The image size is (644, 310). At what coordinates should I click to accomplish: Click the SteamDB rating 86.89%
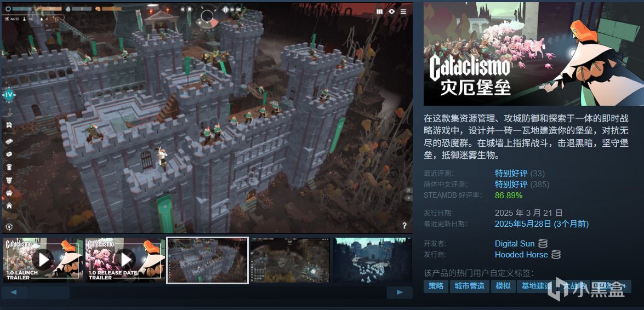pyautogui.click(x=509, y=196)
